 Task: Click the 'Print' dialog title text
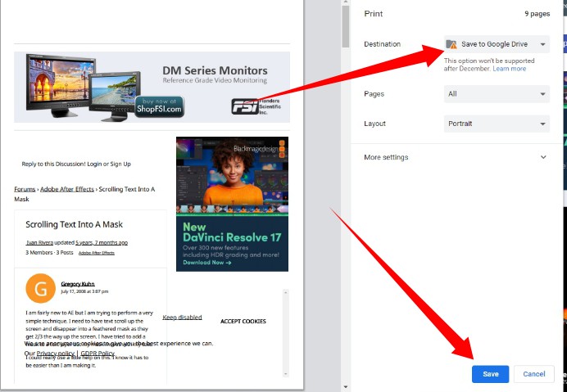373,14
